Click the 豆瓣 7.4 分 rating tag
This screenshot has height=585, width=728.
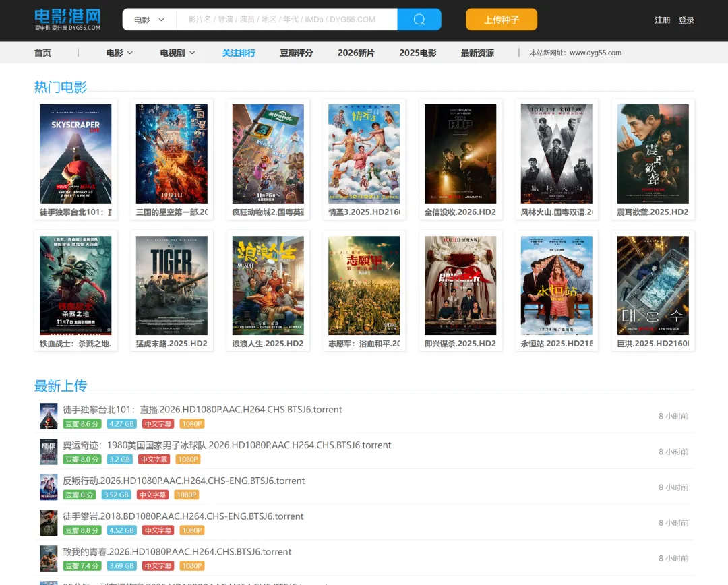(x=82, y=566)
